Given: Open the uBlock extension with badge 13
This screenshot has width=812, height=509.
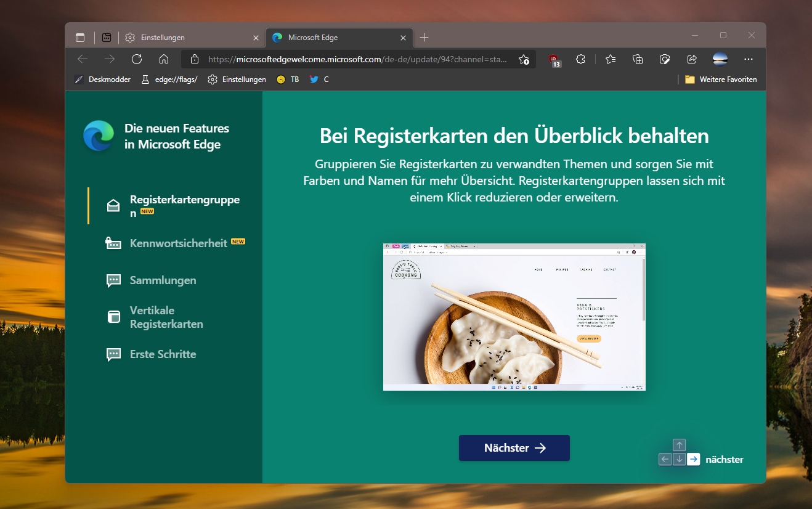Looking at the screenshot, I should click(x=554, y=60).
